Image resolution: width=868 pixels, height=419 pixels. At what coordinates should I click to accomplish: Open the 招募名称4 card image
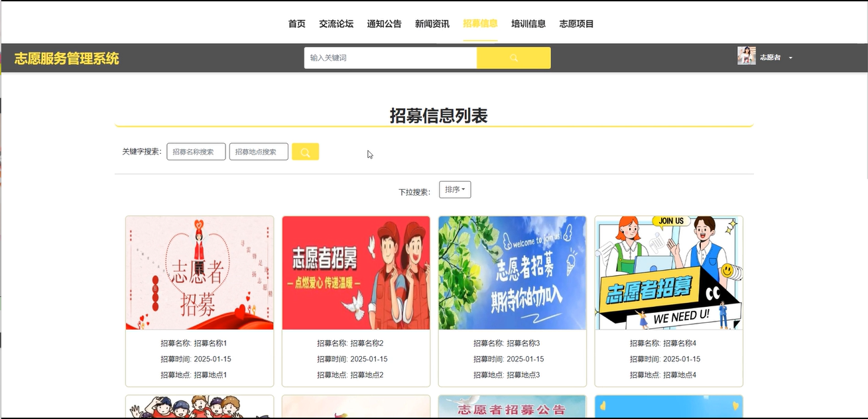(x=669, y=272)
